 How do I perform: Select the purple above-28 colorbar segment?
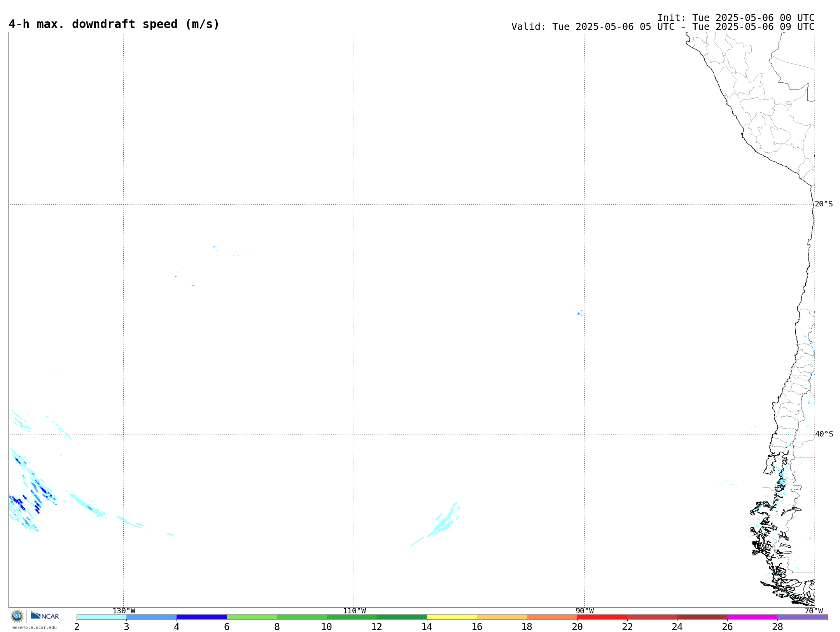pyautogui.click(x=803, y=617)
